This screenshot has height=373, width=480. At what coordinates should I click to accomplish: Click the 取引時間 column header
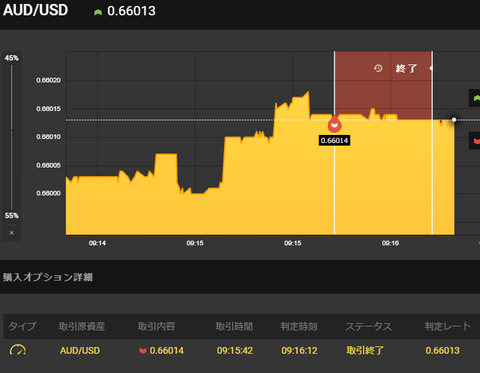pyautogui.click(x=234, y=326)
